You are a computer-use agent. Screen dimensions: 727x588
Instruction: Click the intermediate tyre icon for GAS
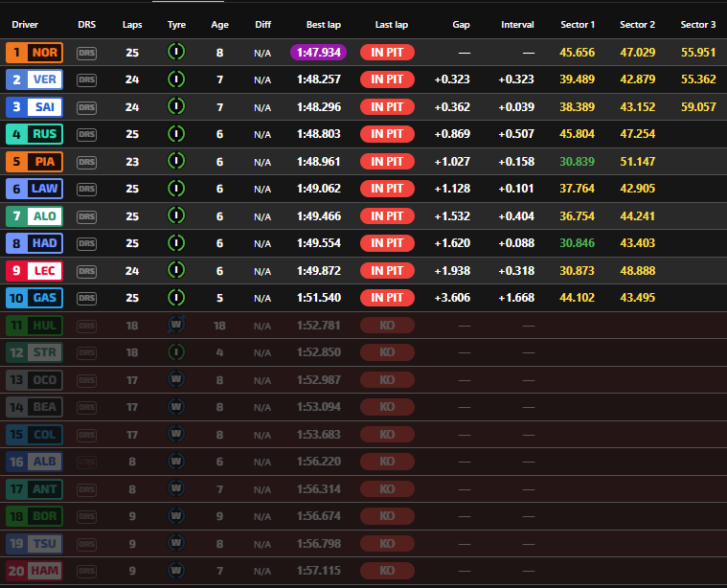pos(176,297)
